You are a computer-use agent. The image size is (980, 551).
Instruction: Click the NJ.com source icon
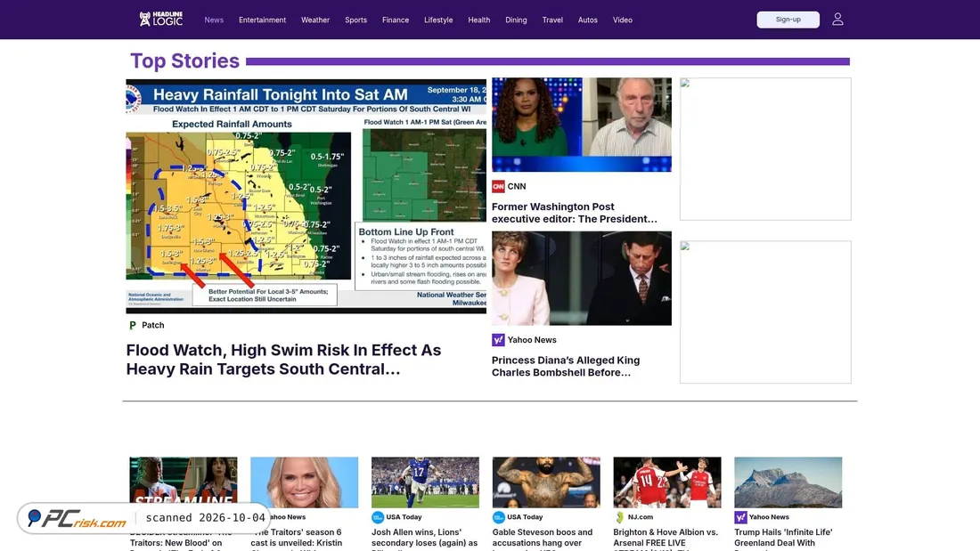(x=619, y=517)
